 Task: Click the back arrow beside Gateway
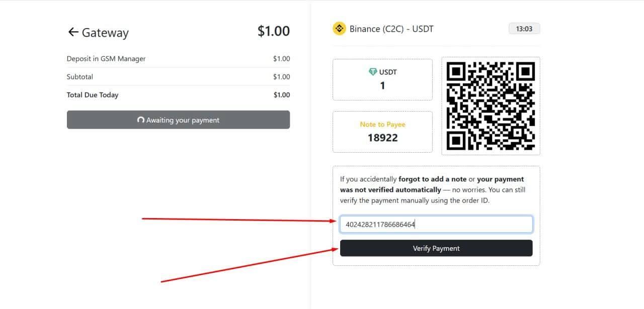(73, 32)
